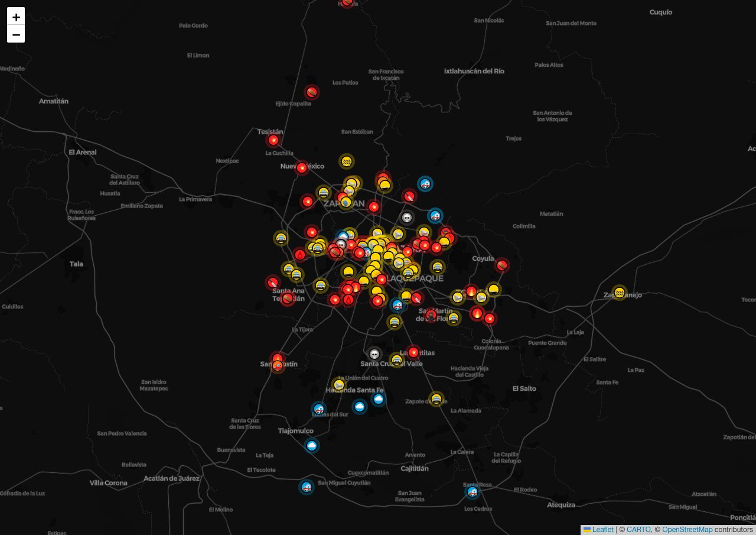This screenshot has width=756, height=535.
Task: Click the explosion marker left of Zapopan label
Action: [x=308, y=202]
